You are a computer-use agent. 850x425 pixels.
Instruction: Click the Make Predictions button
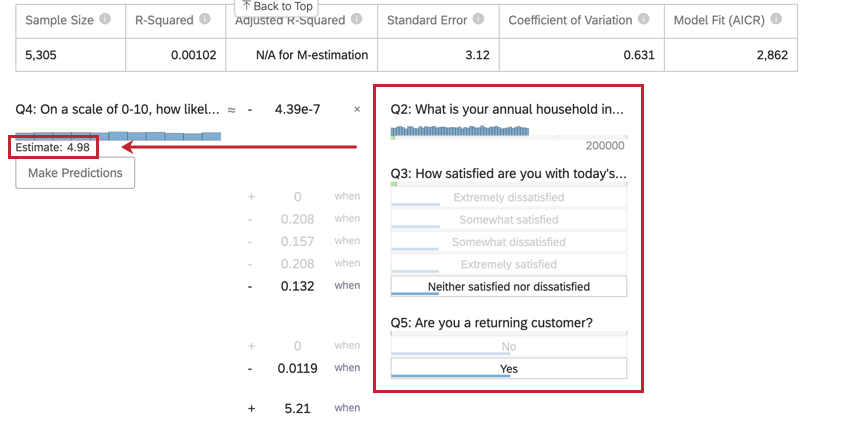(x=75, y=173)
